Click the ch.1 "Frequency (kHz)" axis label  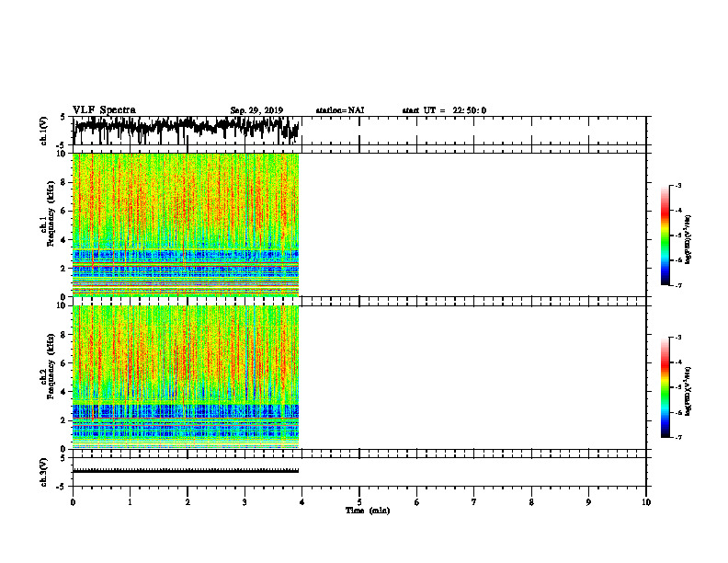coord(51,213)
